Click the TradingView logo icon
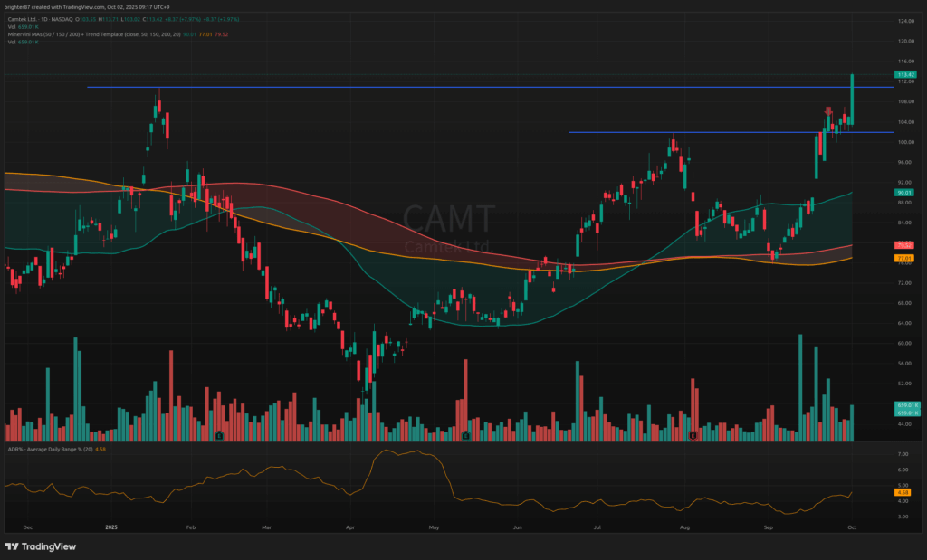The height and width of the screenshot is (560, 927). coord(11,546)
